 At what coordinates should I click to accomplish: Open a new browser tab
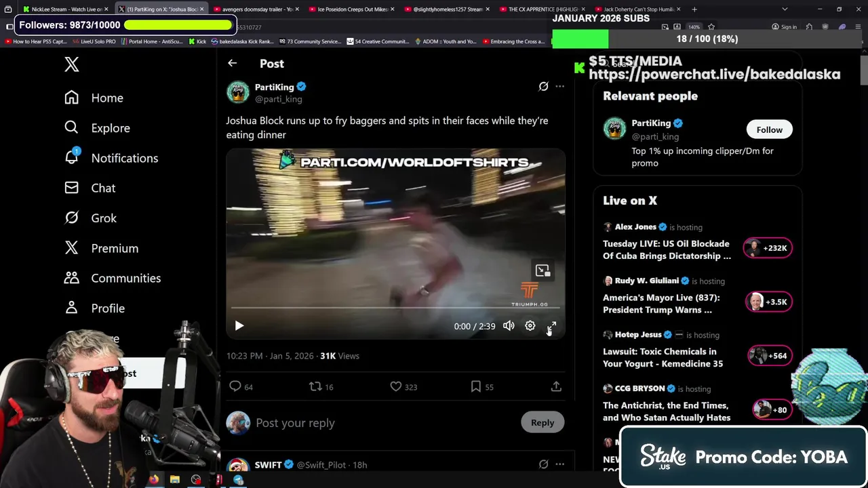click(694, 9)
